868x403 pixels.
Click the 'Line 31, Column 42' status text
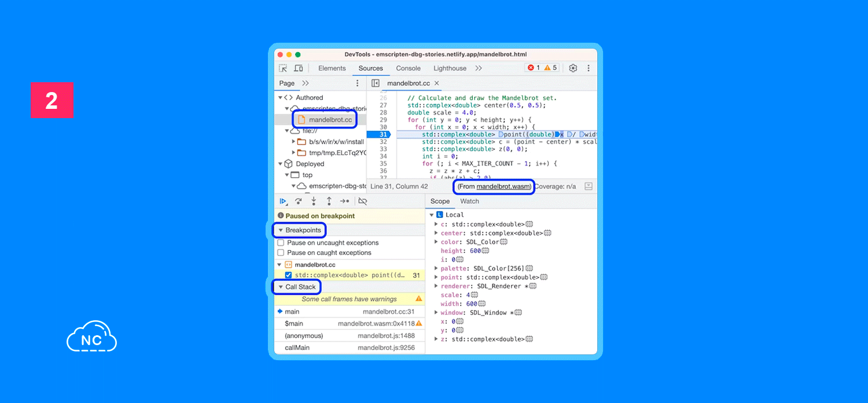[399, 186]
